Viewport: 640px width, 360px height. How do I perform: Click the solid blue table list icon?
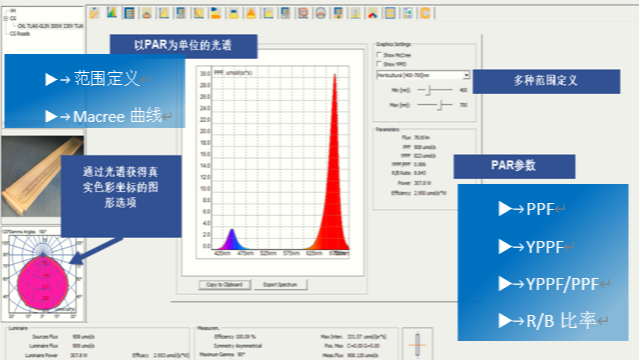tap(129, 13)
